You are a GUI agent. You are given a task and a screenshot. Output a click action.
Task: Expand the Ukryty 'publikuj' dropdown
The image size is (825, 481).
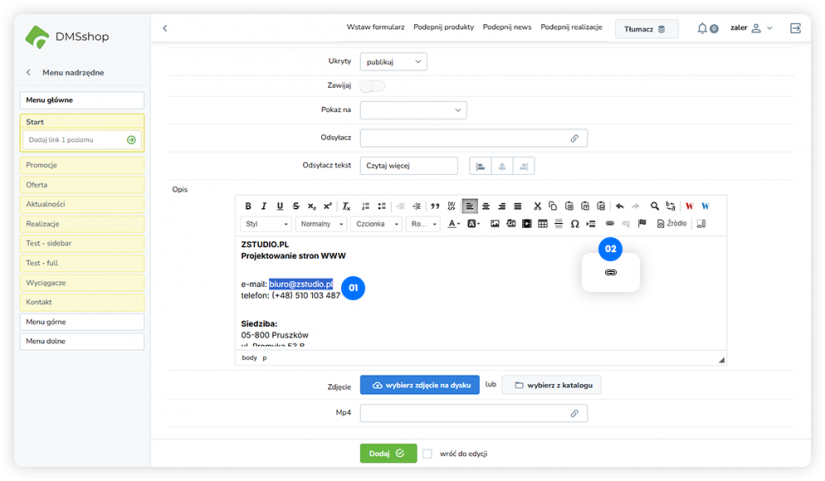pos(393,61)
